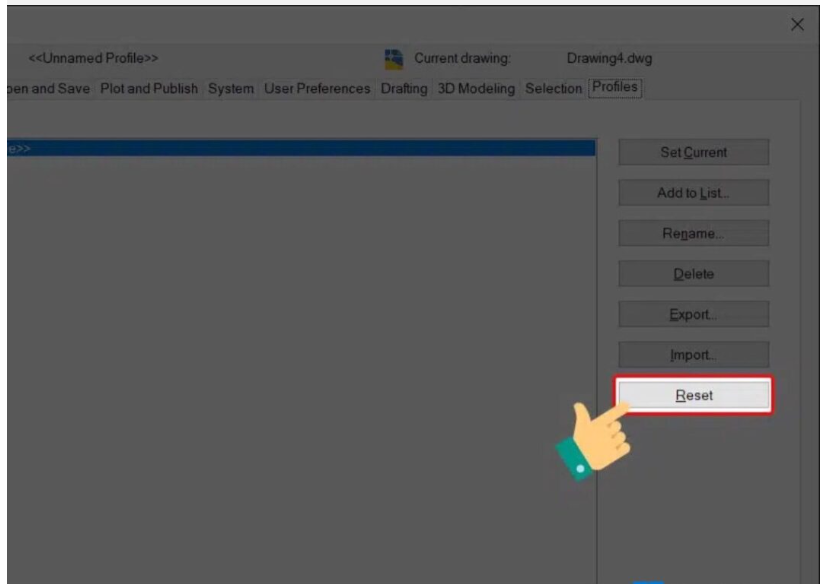The image size is (821, 584).
Task: Go to the Selection tab
Action: click(553, 89)
